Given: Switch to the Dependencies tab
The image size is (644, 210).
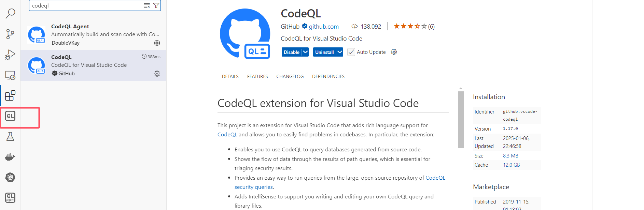Looking at the screenshot, I should (328, 76).
